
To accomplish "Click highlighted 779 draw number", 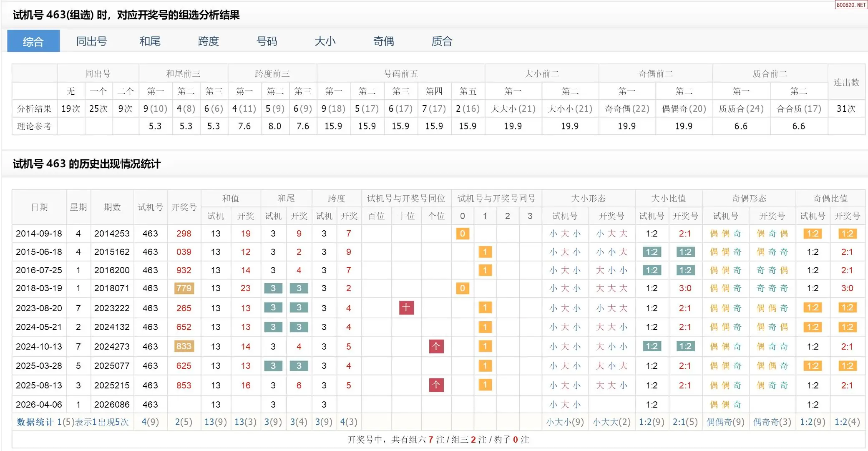I will 184,288.
